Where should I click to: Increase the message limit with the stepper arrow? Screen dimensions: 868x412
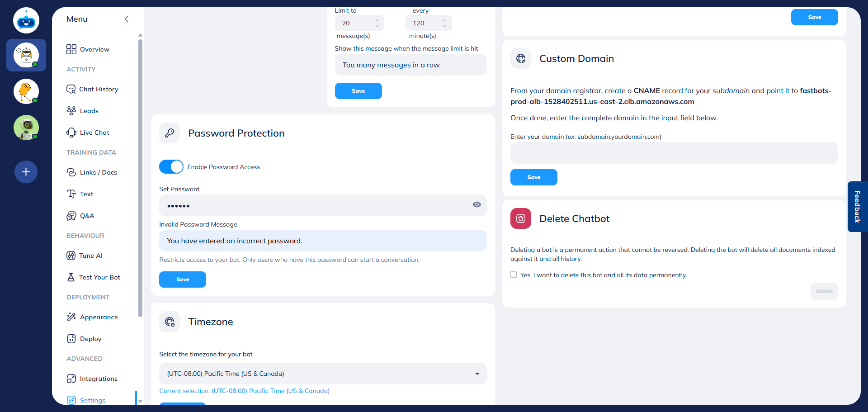pyautogui.click(x=377, y=20)
